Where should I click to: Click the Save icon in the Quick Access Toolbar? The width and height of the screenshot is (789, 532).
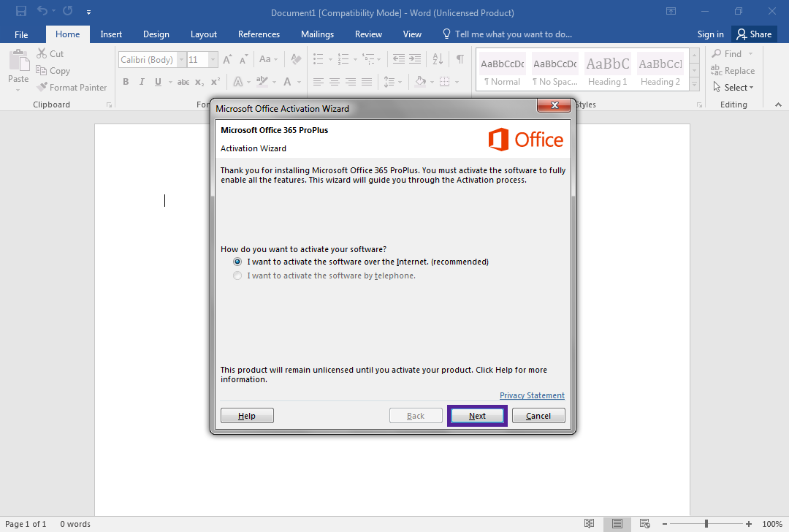tap(21, 11)
